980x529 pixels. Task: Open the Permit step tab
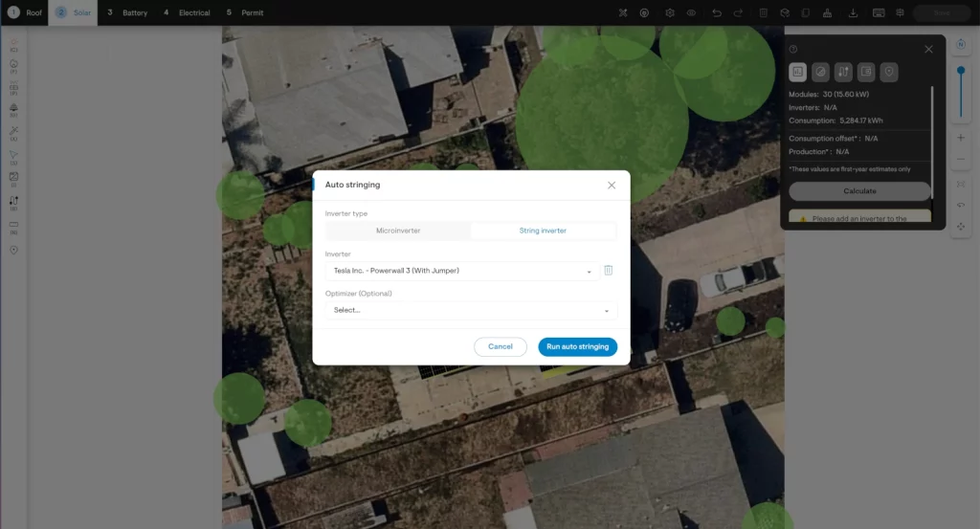(245, 12)
